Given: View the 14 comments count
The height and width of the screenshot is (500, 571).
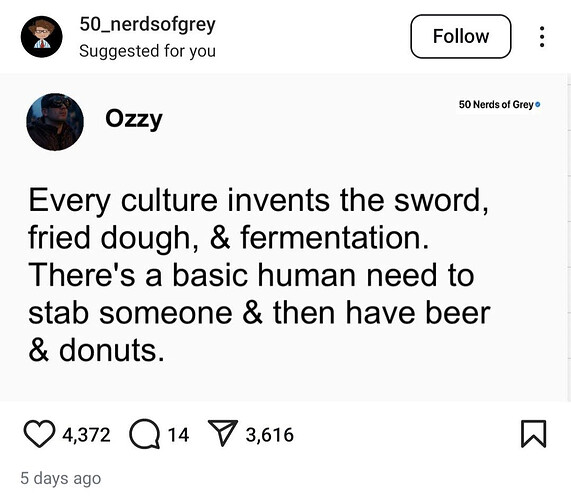Looking at the screenshot, I should click(178, 435).
